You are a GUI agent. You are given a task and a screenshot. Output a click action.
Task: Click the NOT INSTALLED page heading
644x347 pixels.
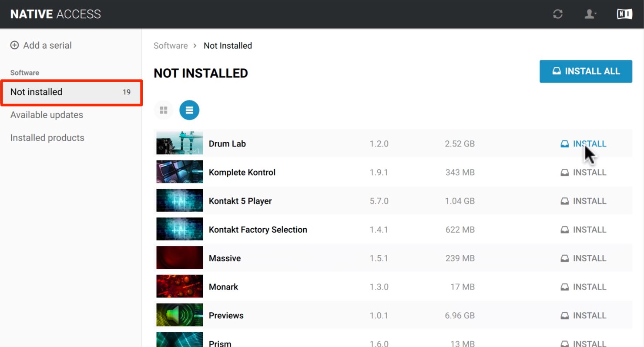[x=201, y=73]
